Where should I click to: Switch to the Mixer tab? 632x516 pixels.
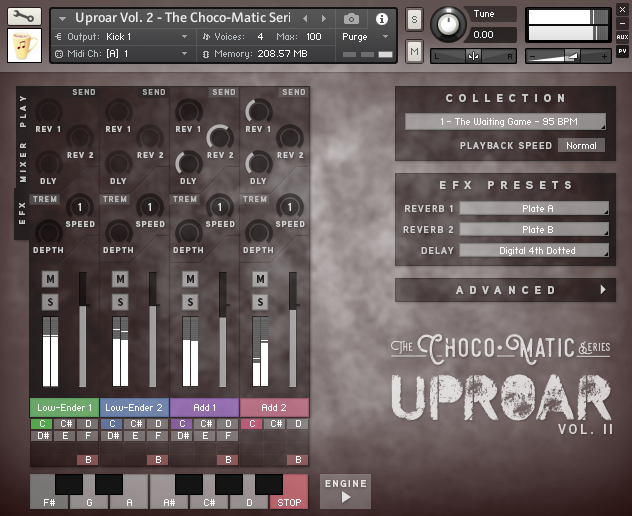pyautogui.click(x=23, y=162)
